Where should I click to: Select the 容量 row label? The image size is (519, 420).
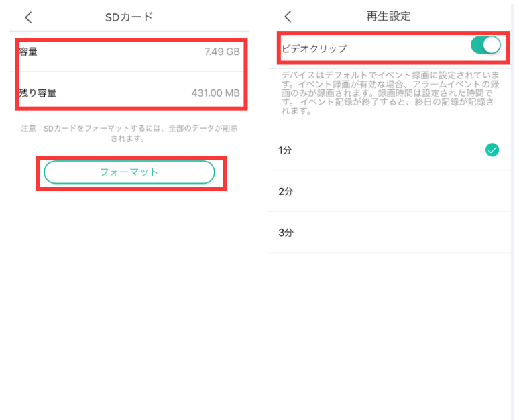click(x=28, y=52)
